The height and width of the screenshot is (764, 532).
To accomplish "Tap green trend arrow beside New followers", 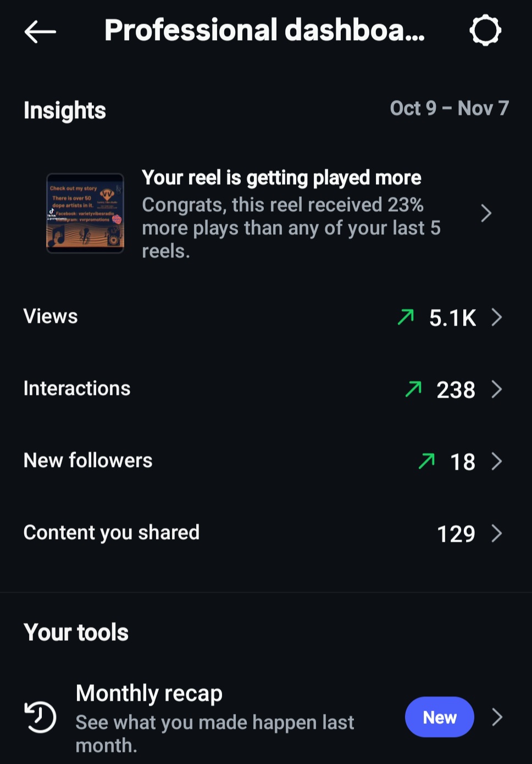I will point(426,461).
